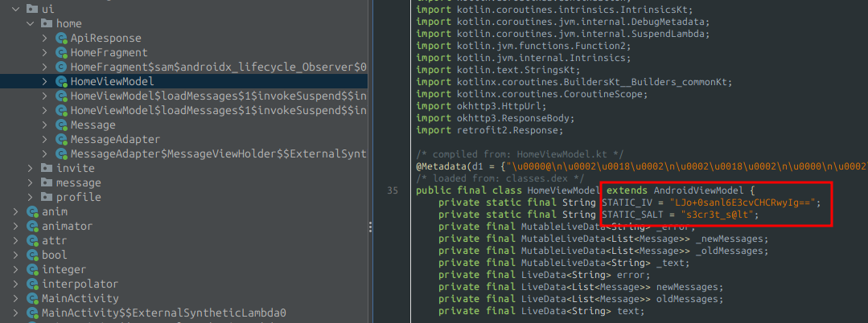This screenshot has height=323, width=868.
Task: Click the ui package folder icon
Action: pyautogui.click(x=32, y=10)
